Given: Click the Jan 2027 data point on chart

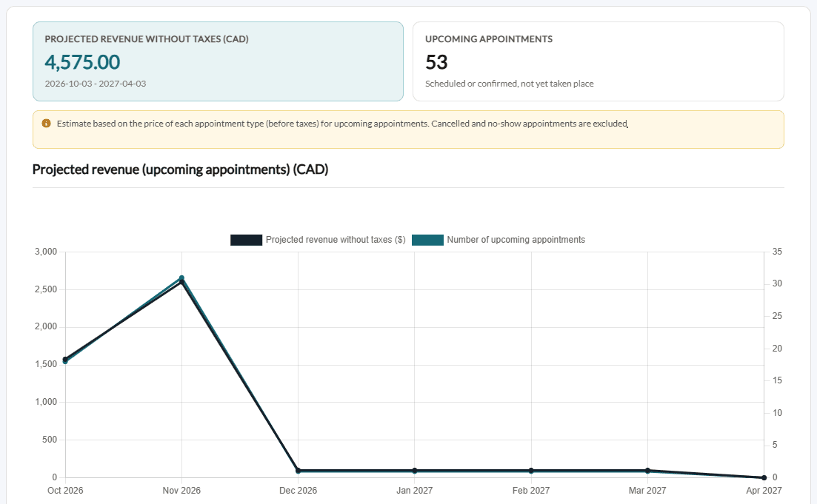Looking at the screenshot, I should pos(415,470).
